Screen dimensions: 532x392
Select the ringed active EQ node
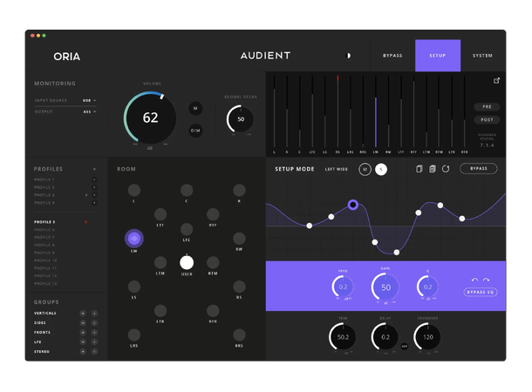pyautogui.click(x=353, y=205)
